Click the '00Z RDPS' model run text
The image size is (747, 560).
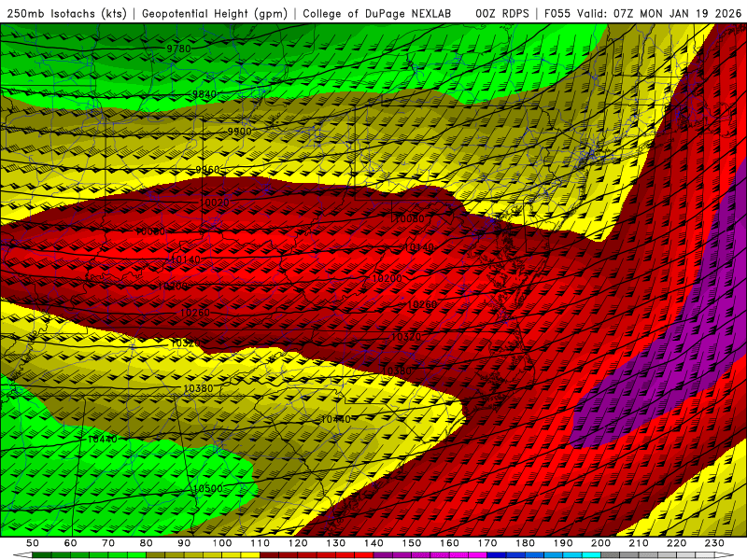pos(502,14)
